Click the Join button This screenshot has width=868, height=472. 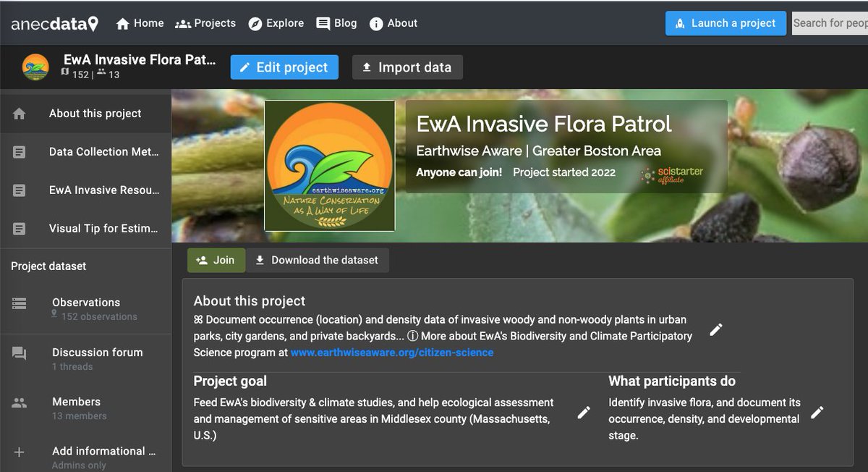point(216,260)
